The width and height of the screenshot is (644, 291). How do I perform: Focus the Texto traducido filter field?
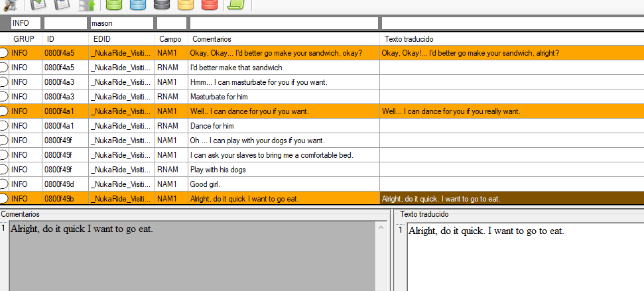click(513, 23)
